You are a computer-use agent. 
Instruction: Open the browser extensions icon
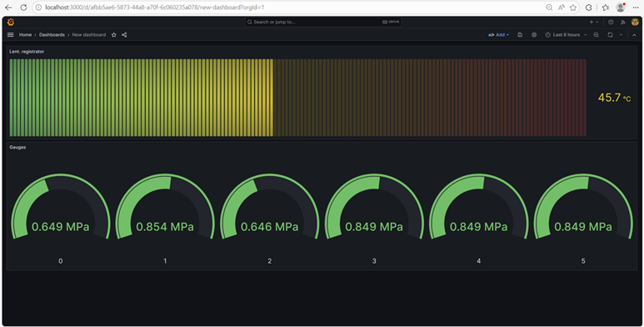tap(588, 8)
